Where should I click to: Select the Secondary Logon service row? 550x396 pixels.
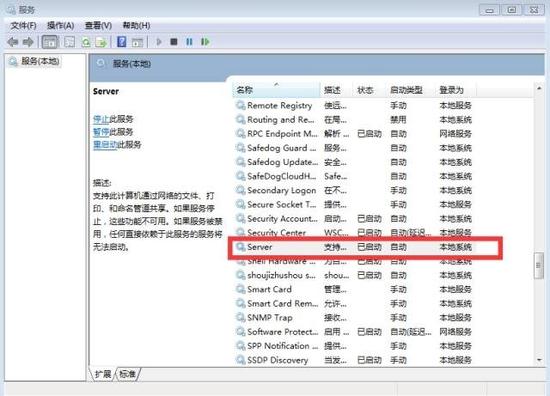[354, 190]
